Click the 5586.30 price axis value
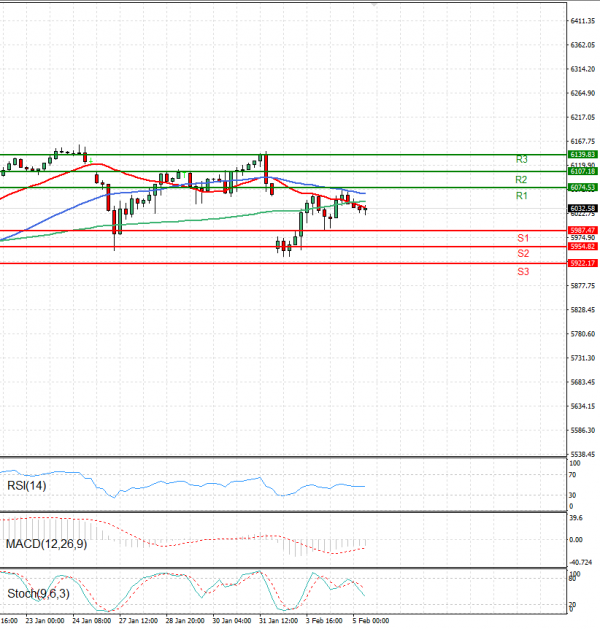Screen dimensions: 600x629 583,430
